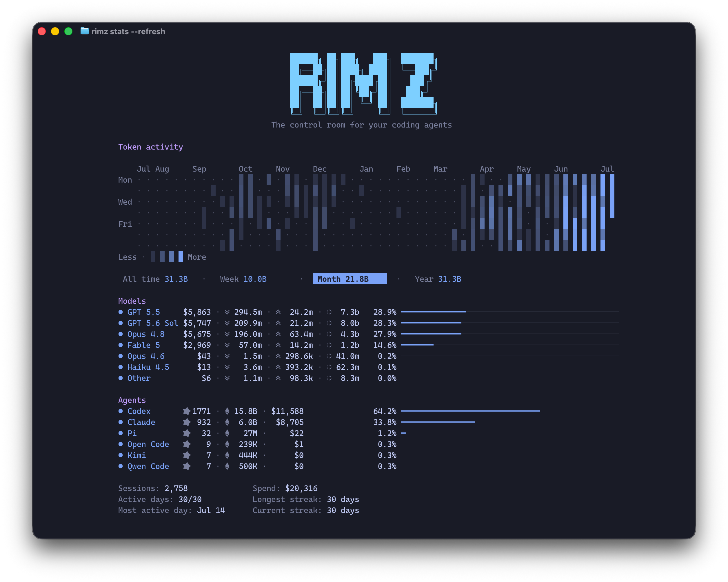Select the highlighted Month 21.8B tab
Screen dimensions: 728x582
(x=350, y=279)
